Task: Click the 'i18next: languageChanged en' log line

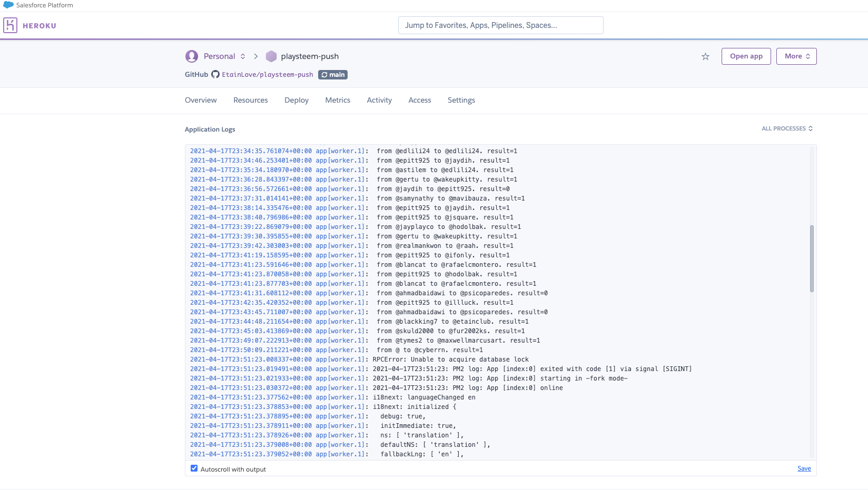Action: pos(333,397)
